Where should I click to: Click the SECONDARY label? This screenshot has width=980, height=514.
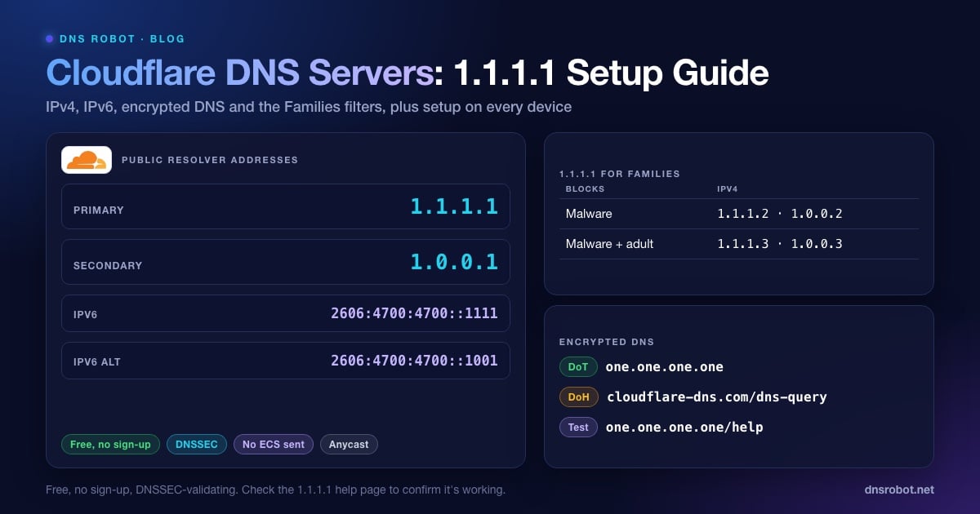108,265
